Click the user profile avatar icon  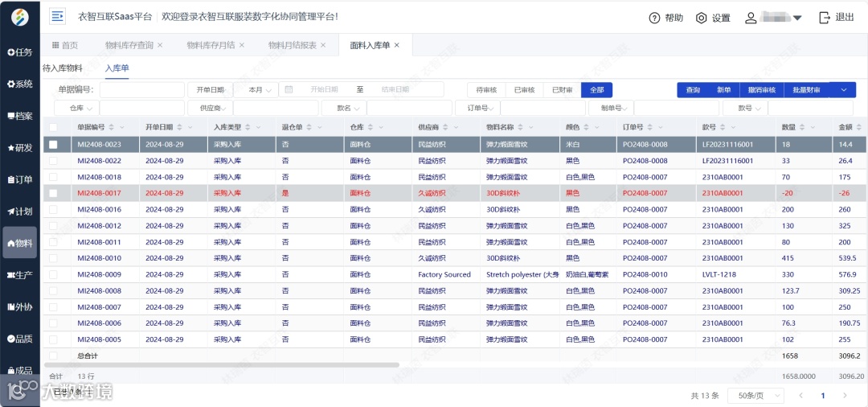751,18
